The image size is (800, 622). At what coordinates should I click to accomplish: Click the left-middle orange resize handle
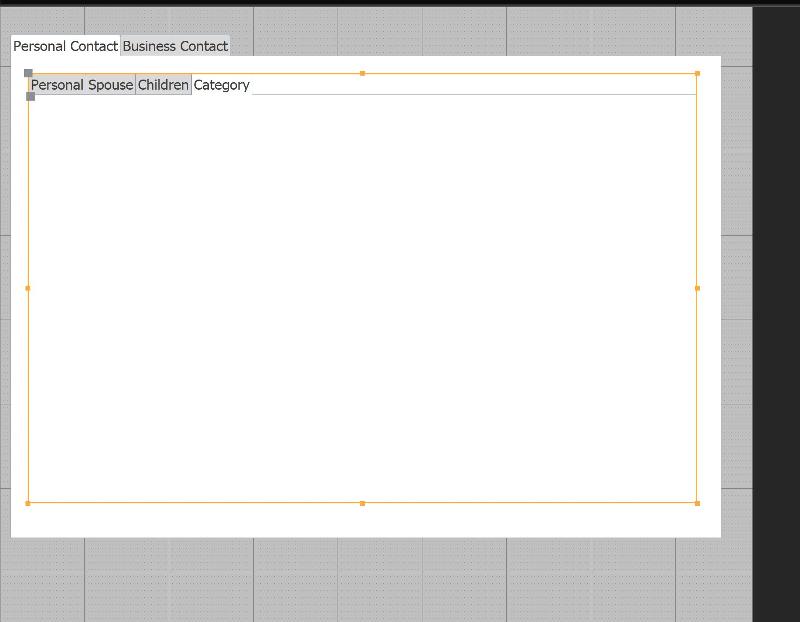tap(26, 288)
